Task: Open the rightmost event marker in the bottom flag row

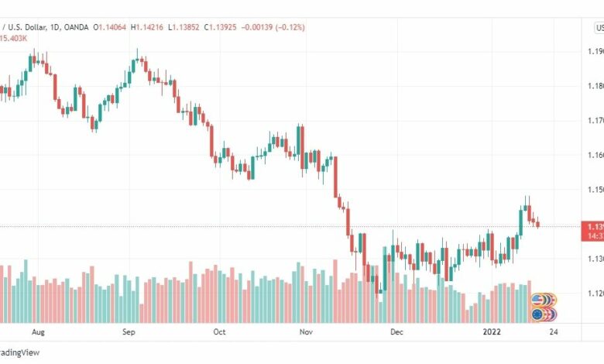Action: [x=553, y=314]
